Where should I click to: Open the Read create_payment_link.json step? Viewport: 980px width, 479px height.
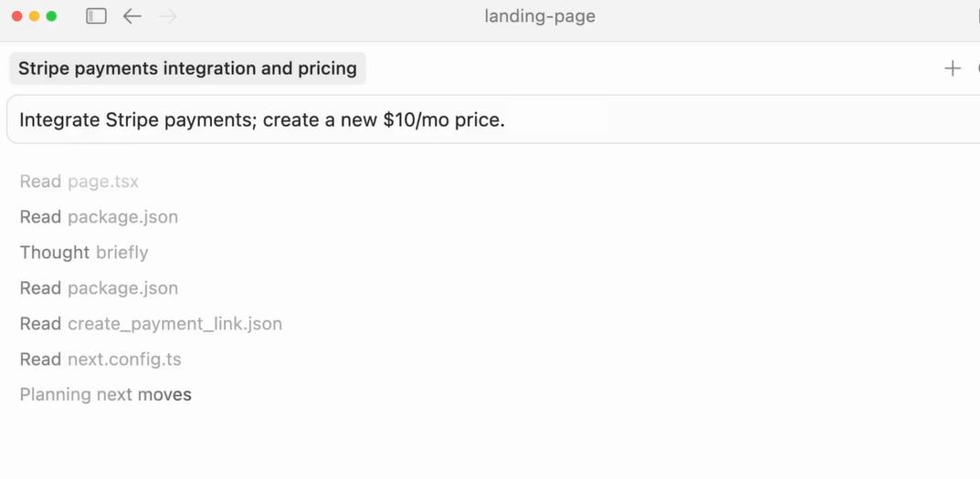[151, 324]
